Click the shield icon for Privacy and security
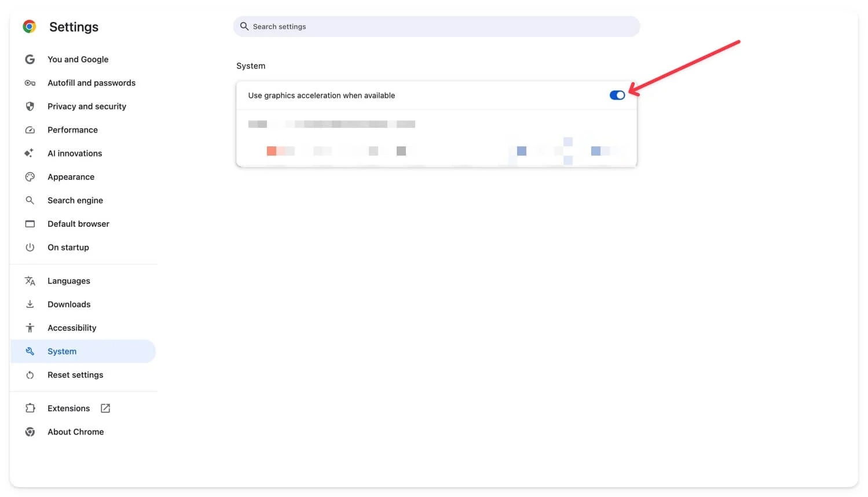The height and width of the screenshot is (497, 868). pos(30,106)
